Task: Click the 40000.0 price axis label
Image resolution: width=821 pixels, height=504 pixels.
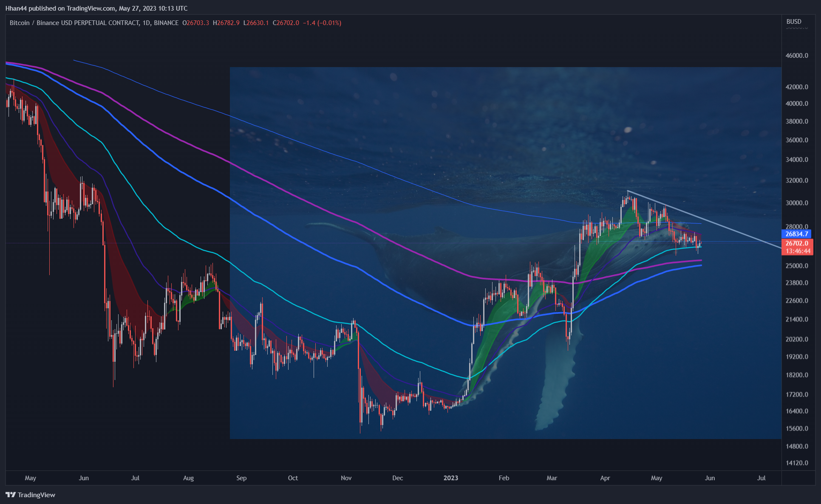Action: (797, 104)
